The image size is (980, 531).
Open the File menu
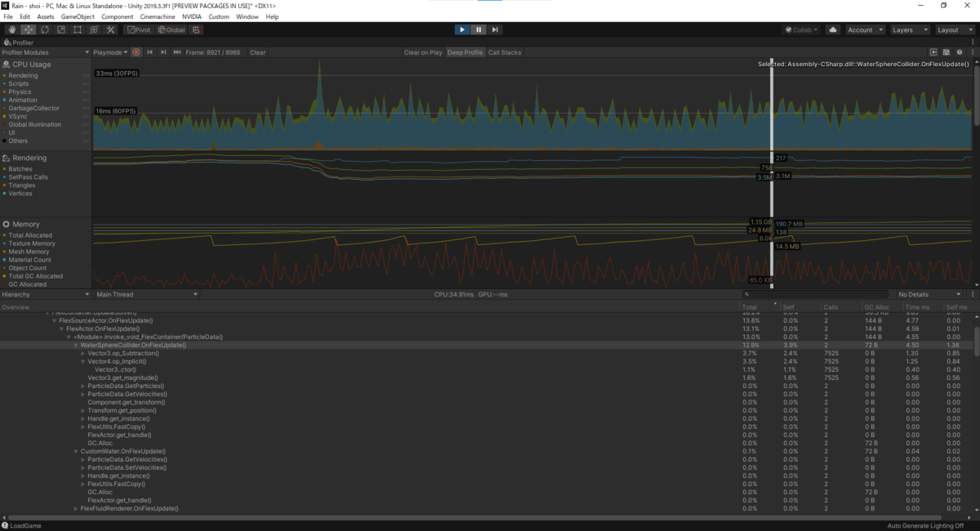point(8,16)
